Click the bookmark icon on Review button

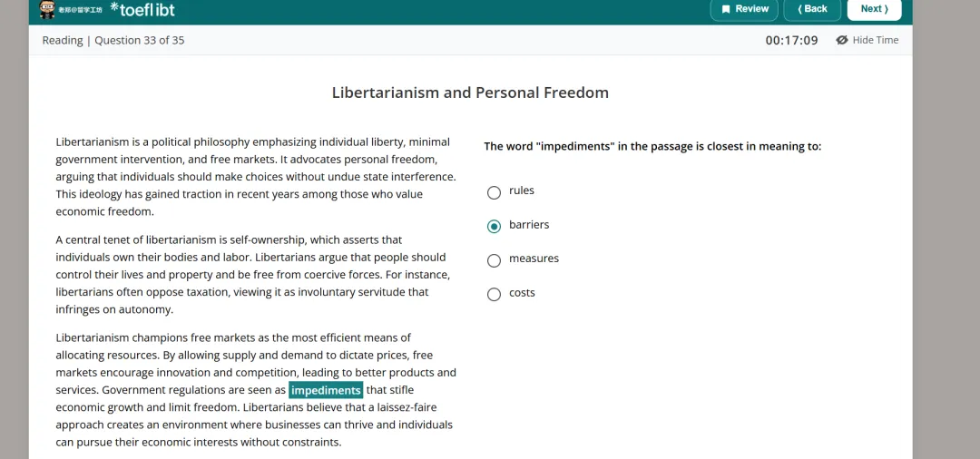tap(725, 9)
